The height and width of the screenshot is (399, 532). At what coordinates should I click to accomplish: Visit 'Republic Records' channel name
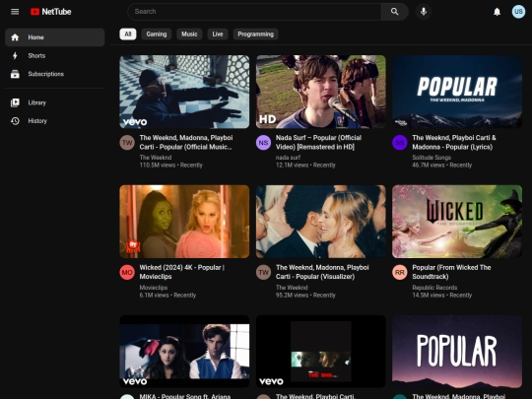[x=434, y=288]
